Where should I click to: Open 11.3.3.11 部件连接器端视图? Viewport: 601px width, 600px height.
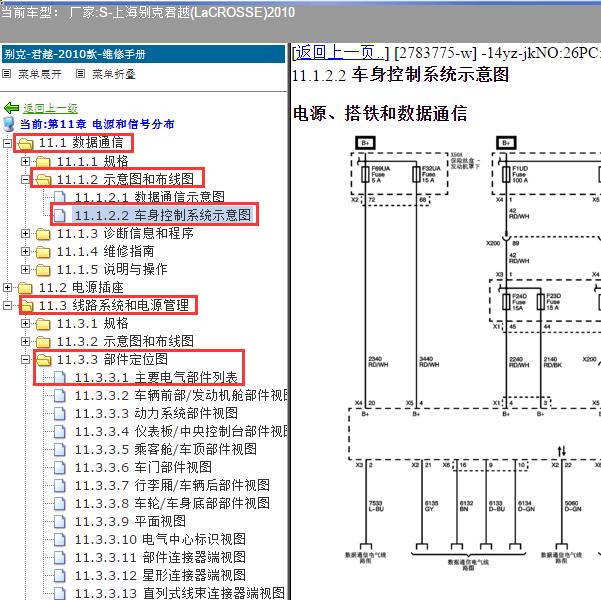pyautogui.click(x=160, y=558)
